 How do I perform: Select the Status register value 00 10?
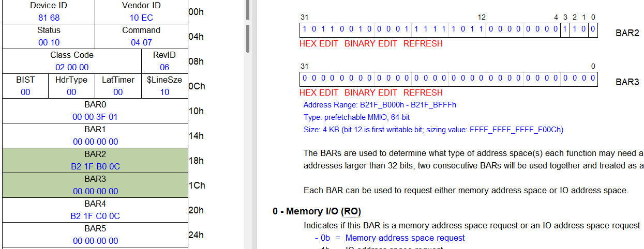tap(49, 42)
